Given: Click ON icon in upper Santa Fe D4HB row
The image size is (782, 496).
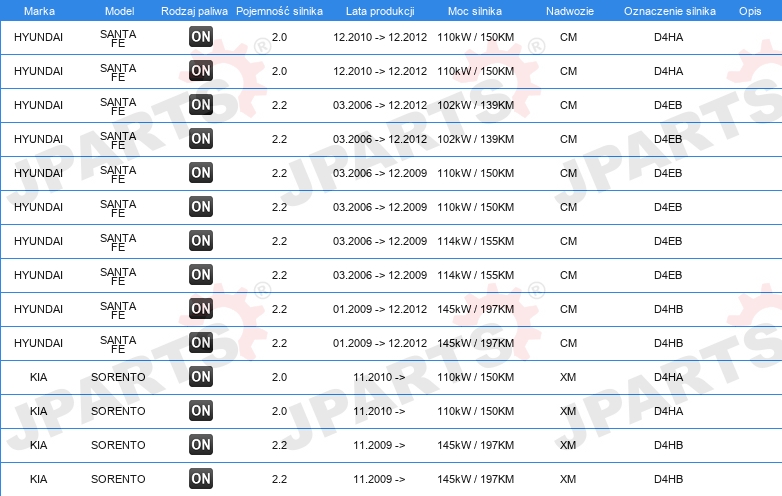Looking at the screenshot, I should pyautogui.click(x=201, y=308).
